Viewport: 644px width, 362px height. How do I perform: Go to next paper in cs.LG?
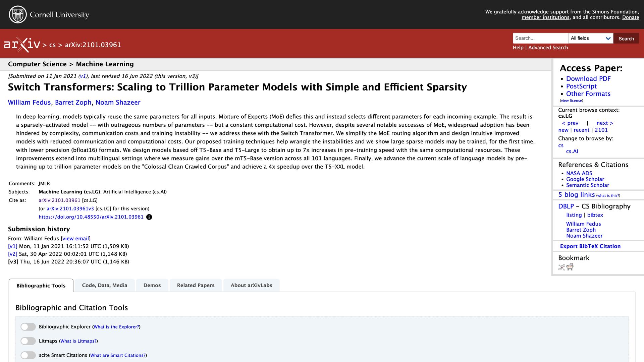pyautogui.click(x=604, y=123)
